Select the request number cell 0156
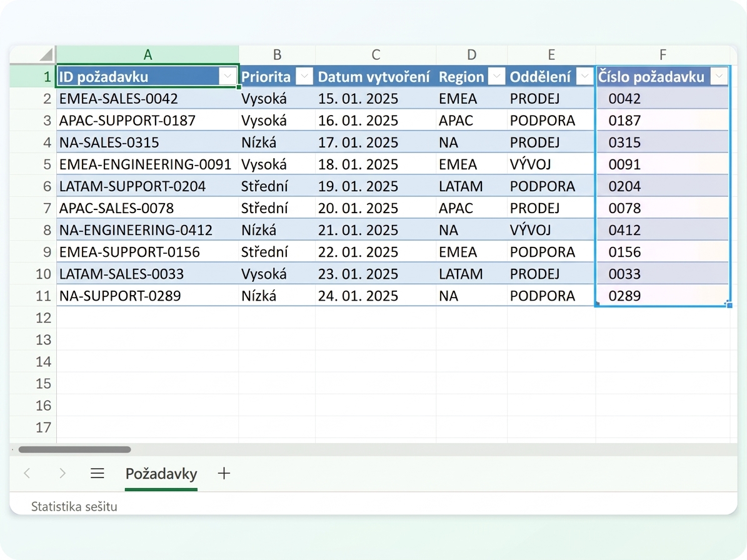The image size is (747, 560). pos(663,252)
